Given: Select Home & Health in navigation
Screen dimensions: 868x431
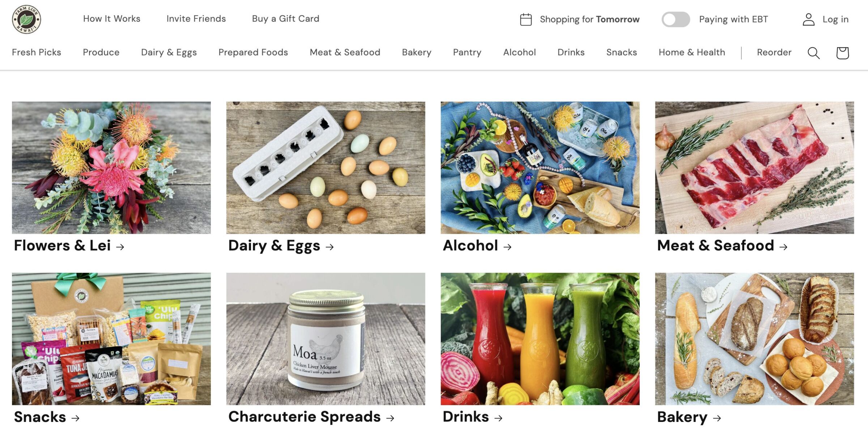Looking at the screenshot, I should (x=692, y=52).
